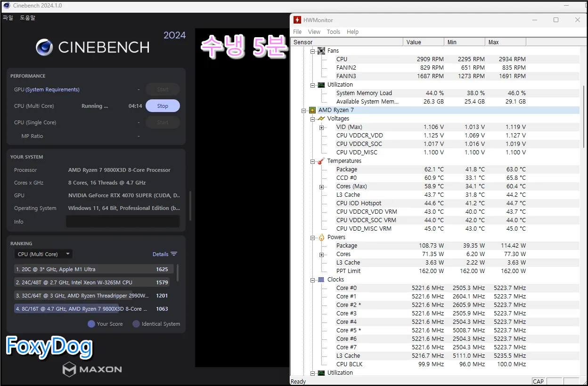
Task: Click the Clocks category icon
Action: click(x=321, y=280)
